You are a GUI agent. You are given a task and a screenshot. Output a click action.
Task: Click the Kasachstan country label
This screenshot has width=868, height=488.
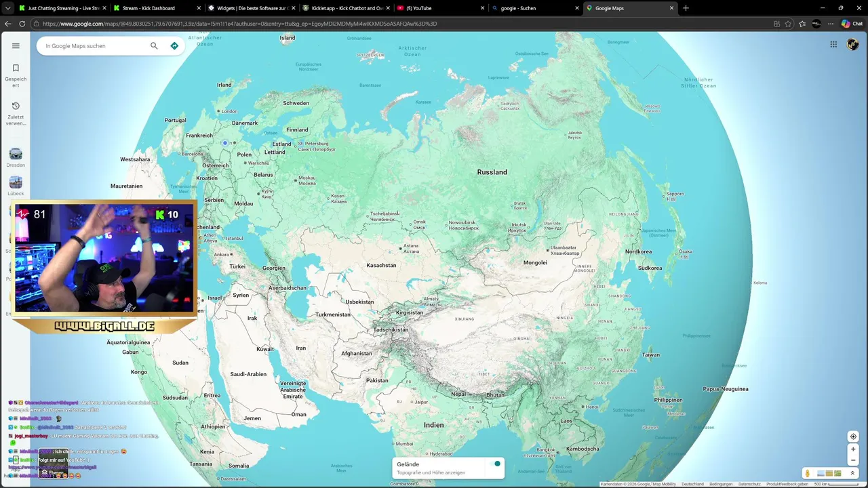pyautogui.click(x=381, y=265)
